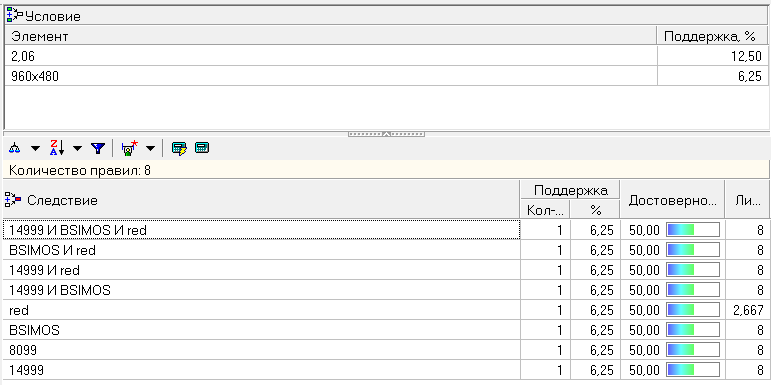Select the 8099 consequence row
Screen dimensions: 771x385
[x=262, y=350]
